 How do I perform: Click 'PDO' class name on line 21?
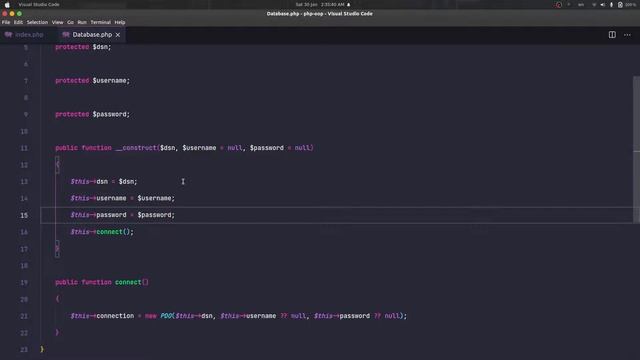(167, 316)
